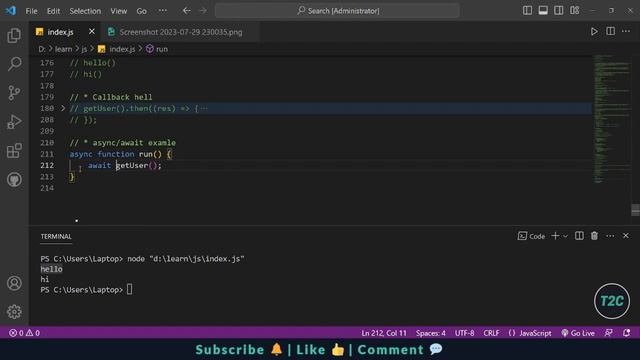Open index.js breadcrumb dropdown
This screenshot has width=640, height=360.
pyautogui.click(x=122, y=49)
